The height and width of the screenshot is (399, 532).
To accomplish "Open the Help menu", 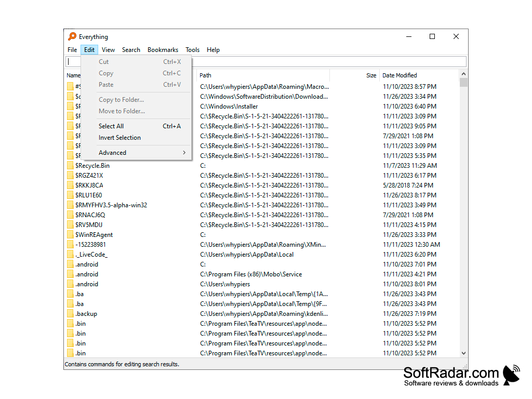I will pyautogui.click(x=213, y=50).
